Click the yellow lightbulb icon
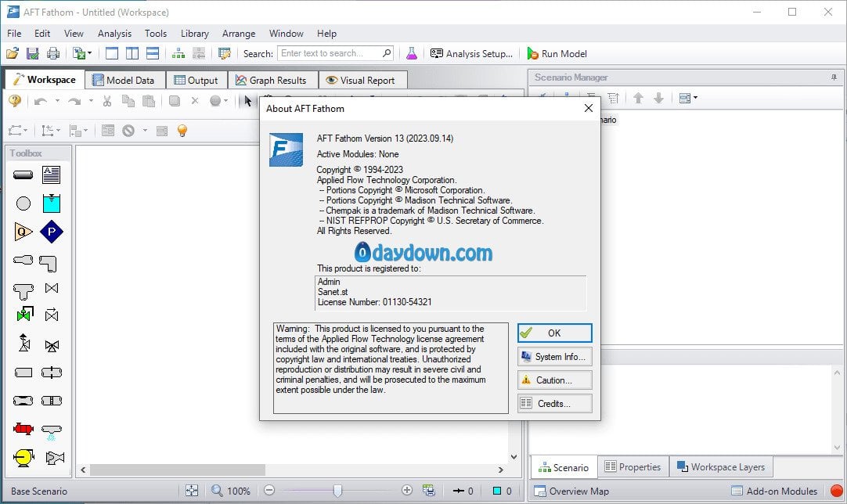This screenshot has width=847, height=504. tap(182, 130)
